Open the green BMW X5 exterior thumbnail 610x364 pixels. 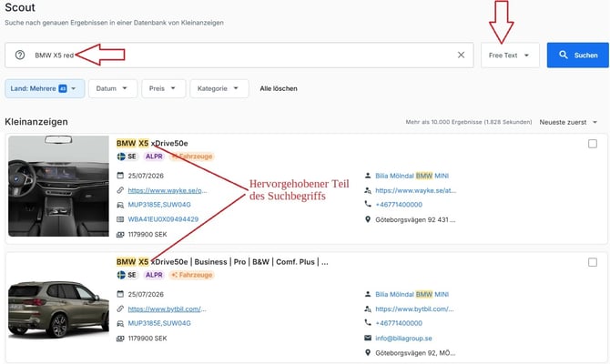point(59,309)
